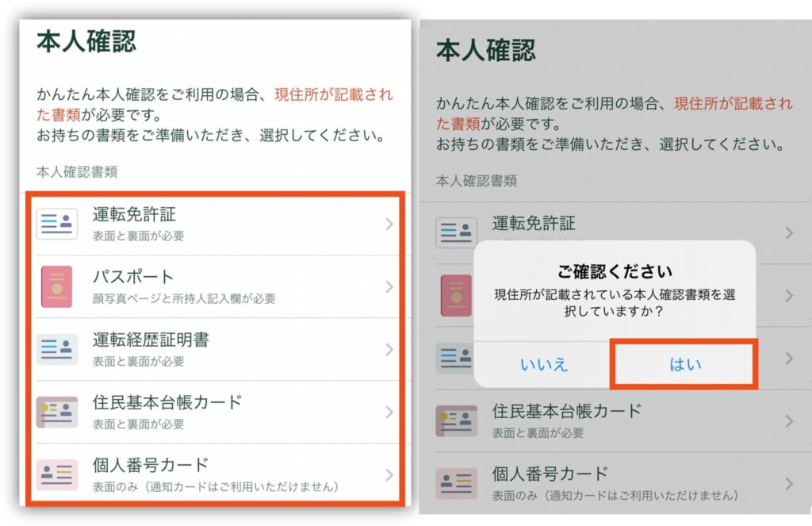Tap the 運転免許証 license card icon on the left screen

(57, 224)
